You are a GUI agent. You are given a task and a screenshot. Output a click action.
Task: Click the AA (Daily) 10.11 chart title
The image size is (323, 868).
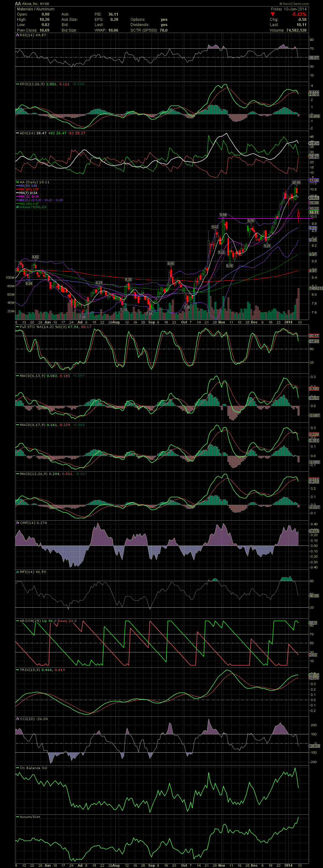pos(34,182)
